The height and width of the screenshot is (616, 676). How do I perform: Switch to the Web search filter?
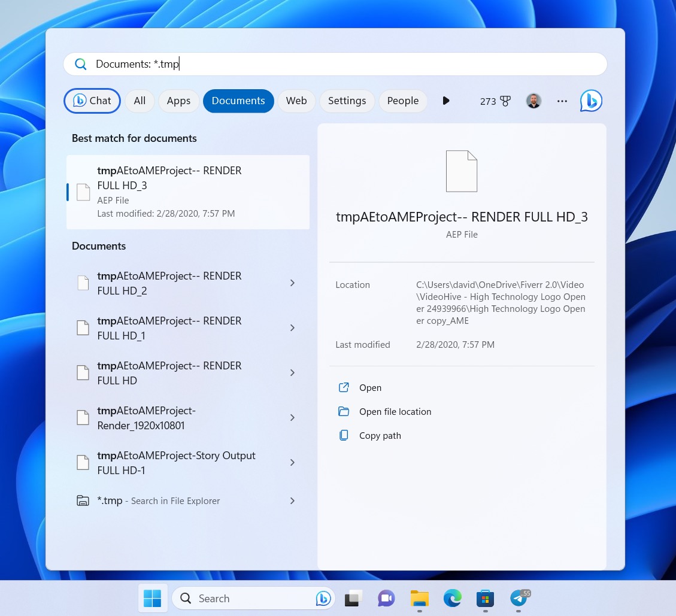point(296,101)
